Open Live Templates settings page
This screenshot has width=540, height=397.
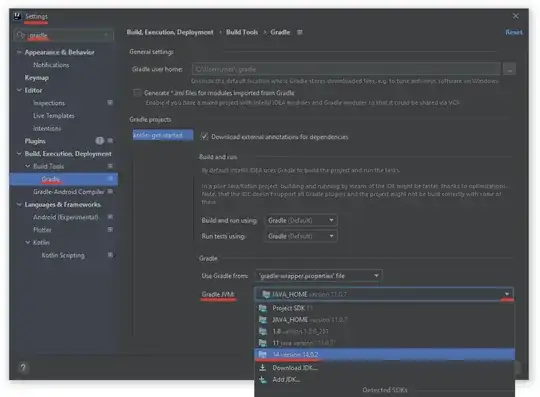coord(54,116)
